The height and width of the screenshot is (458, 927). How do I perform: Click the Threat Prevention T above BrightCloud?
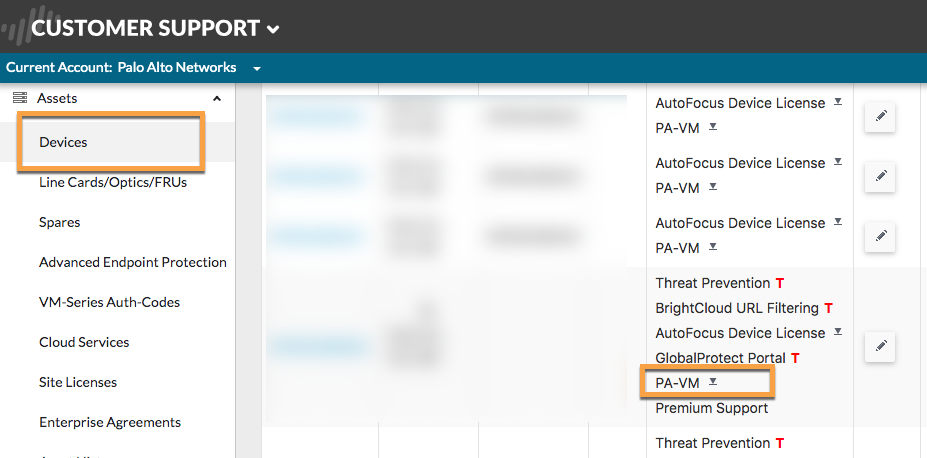click(x=780, y=284)
